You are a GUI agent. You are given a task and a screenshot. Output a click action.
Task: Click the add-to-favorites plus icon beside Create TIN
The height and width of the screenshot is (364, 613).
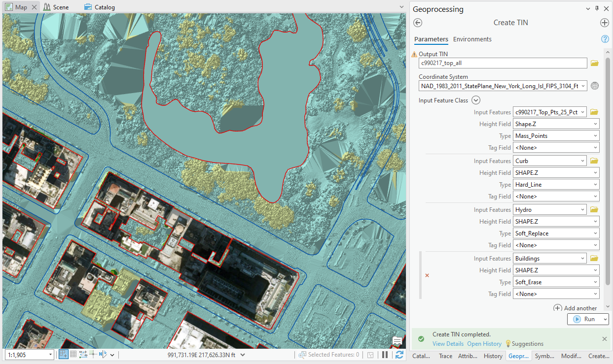(x=604, y=23)
